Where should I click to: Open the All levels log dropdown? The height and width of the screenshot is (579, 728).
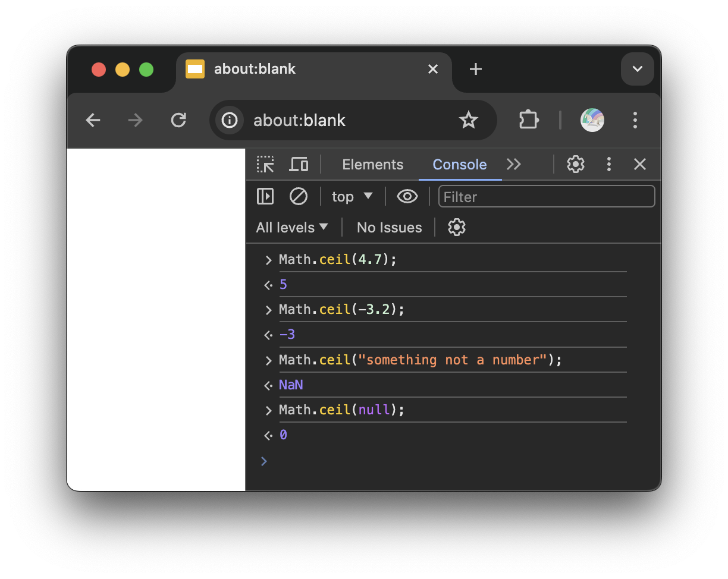[x=292, y=227]
